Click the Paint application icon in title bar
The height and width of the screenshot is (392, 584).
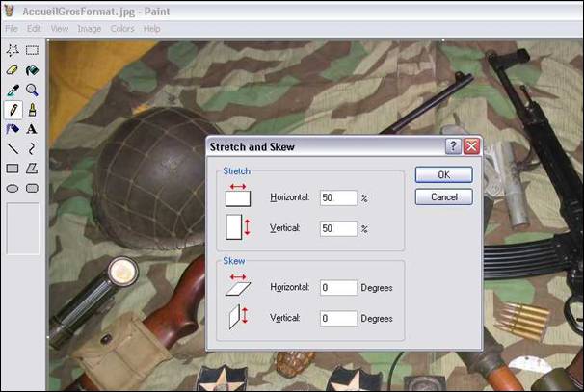[x=9, y=11]
